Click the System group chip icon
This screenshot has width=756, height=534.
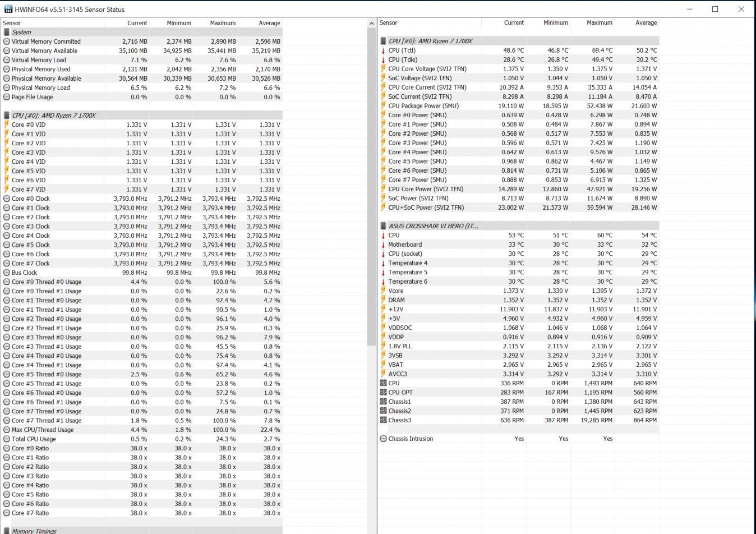coord(7,32)
